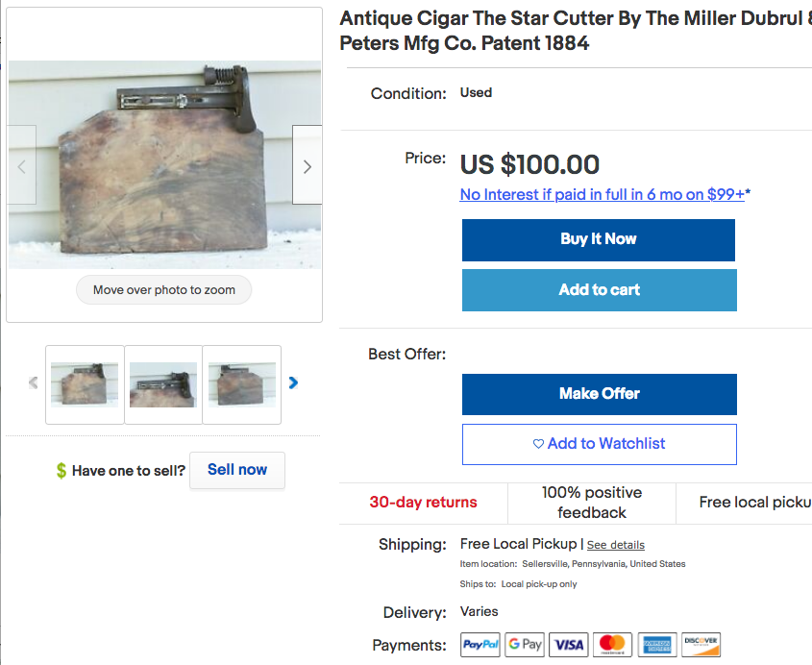Viewport: 812px width, 665px height.
Task: Click the Visa card icon
Action: click(x=569, y=645)
